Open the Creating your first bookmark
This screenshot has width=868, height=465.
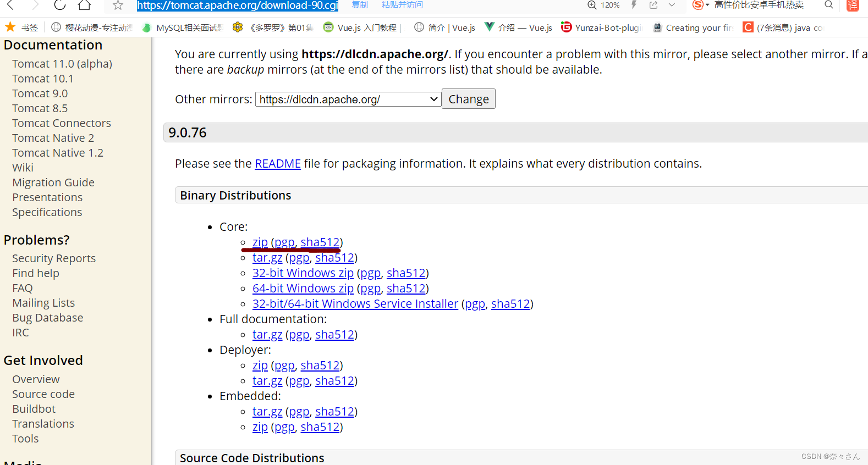693,27
